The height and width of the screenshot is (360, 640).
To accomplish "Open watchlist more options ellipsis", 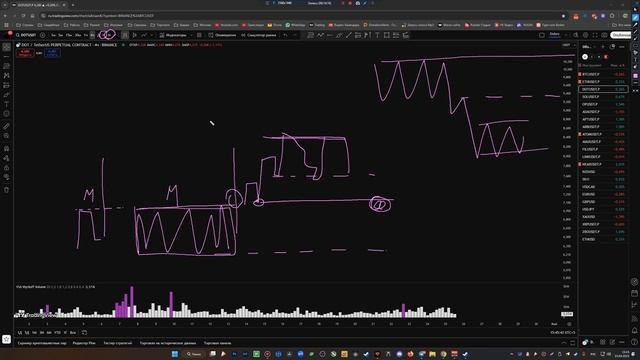I will tap(622, 47).
